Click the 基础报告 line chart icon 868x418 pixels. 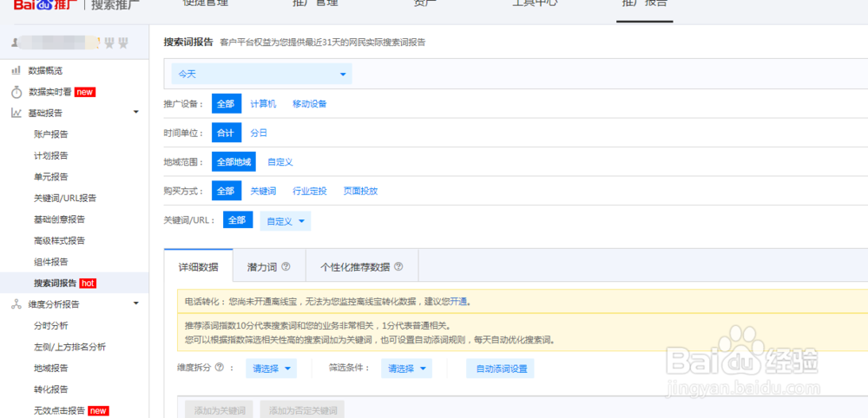coord(16,113)
